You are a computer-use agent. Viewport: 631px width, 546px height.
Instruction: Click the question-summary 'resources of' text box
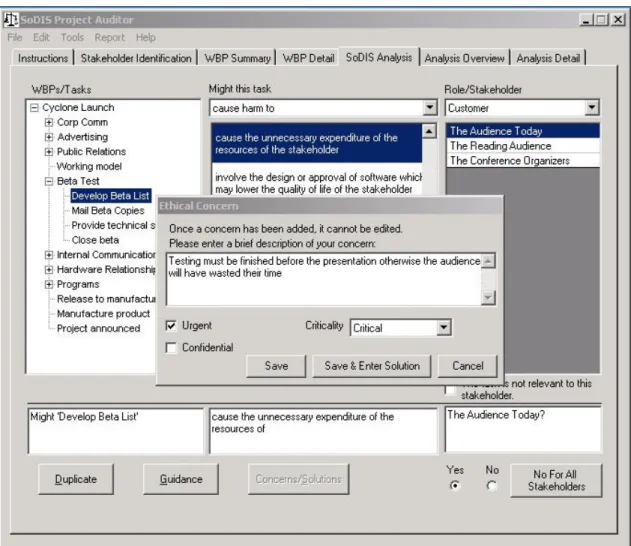323,431
